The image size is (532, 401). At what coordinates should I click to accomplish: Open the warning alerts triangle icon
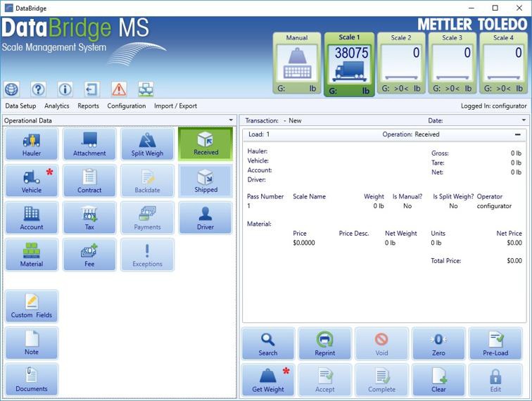(x=119, y=89)
